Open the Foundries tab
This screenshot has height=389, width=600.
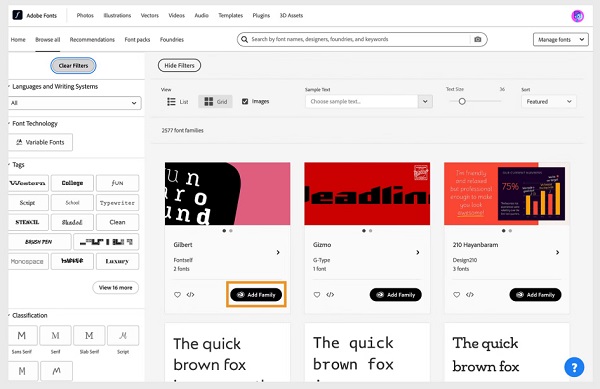[x=172, y=39]
